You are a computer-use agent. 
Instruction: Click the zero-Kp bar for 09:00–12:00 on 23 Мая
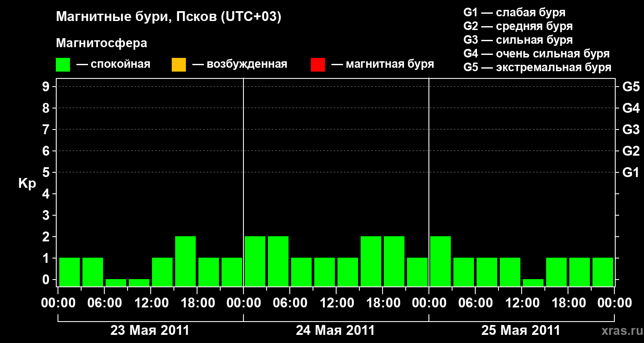[x=139, y=283]
